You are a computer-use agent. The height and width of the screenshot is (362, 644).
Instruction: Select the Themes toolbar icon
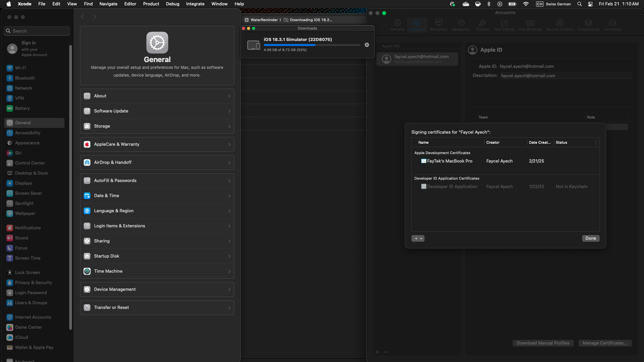pyautogui.click(x=482, y=23)
